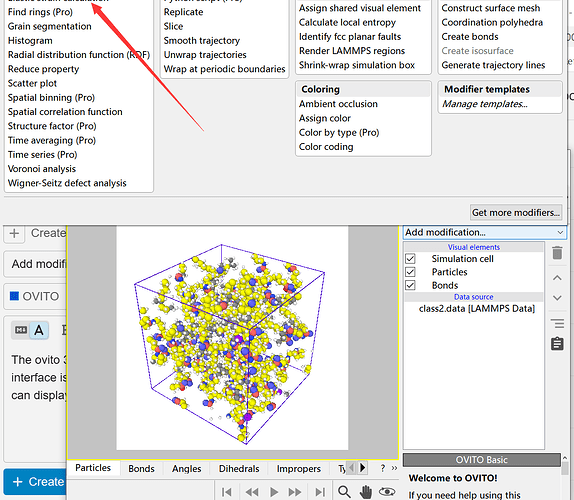The height and width of the screenshot is (500, 574).
Task: Toggle Bonds visual element checkbox
Action: [410, 285]
